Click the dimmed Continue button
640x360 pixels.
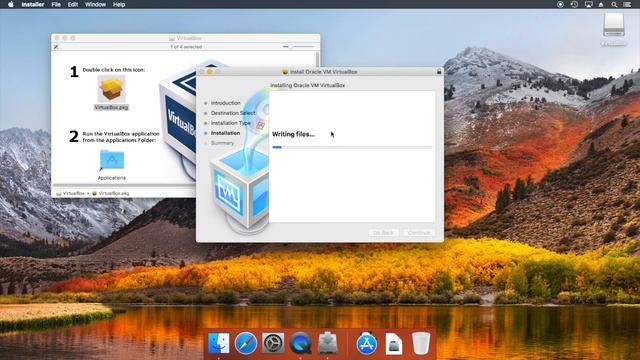419,233
